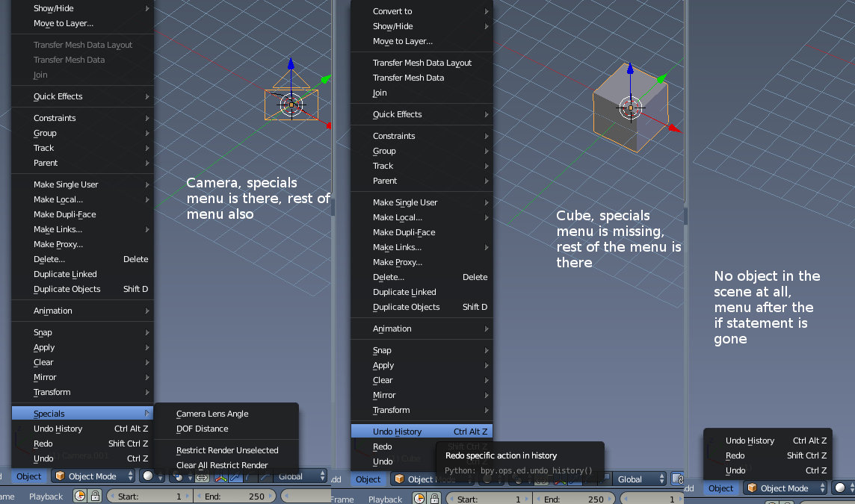Open the Object Mode dropdown in left viewport
Screen dimensions: 855x504
pos(94,476)
